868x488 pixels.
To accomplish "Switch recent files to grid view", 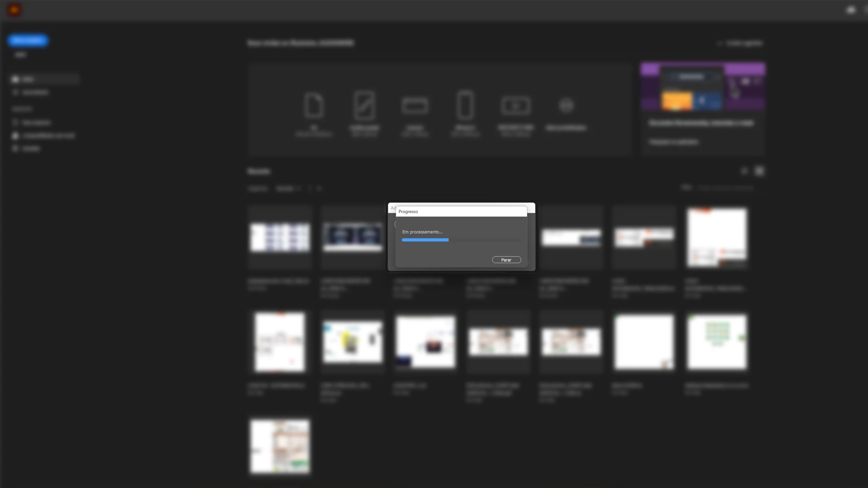I will [x=759, y=171].
